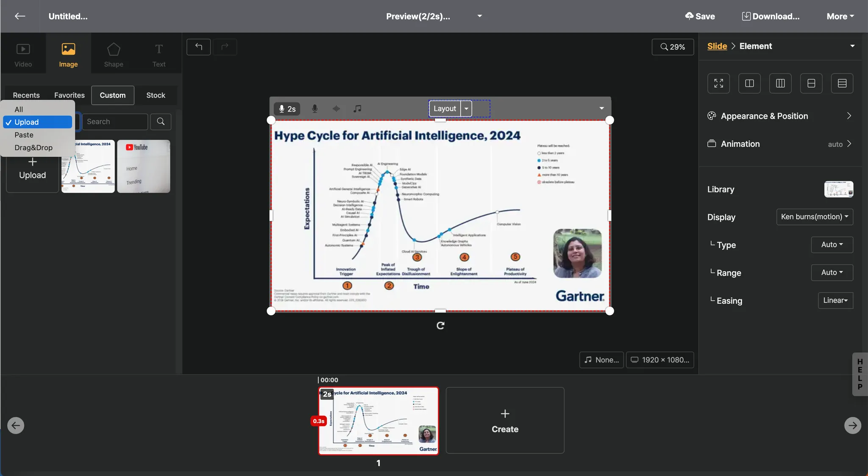The height and width of the screenshot is (476, 868).
Task: Click the Undo arrow button
Action: tap(199, 47)
